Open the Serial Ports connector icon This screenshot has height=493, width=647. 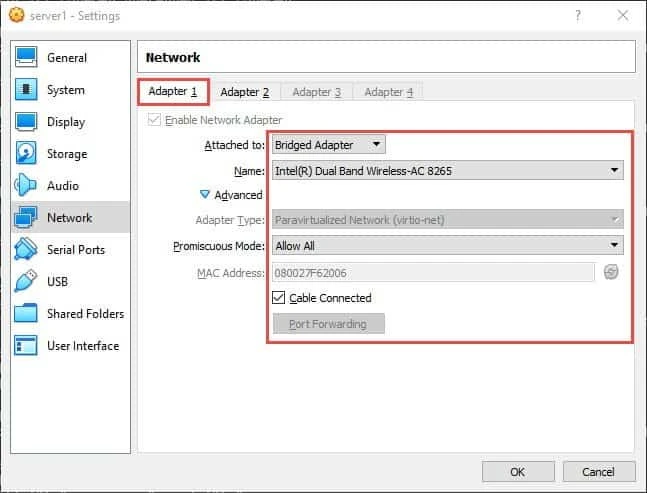click(x=26, y=249)
